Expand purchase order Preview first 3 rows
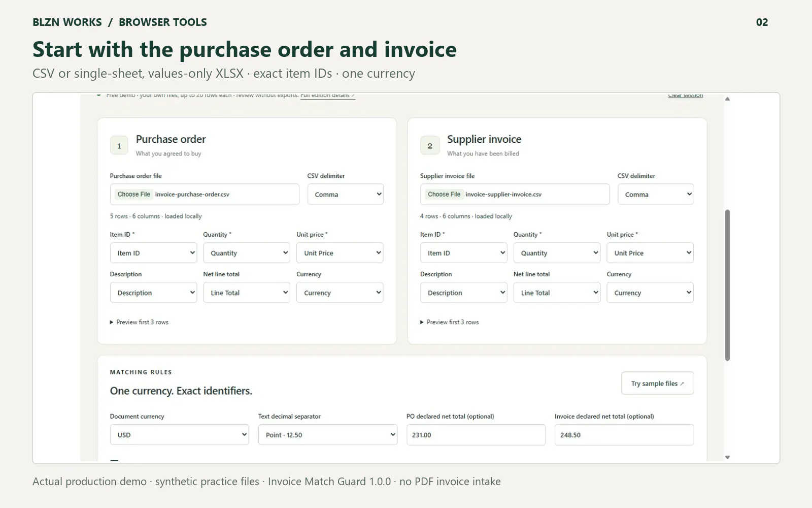The width and height of the screenshot is (812, 508). coord(139,322)
